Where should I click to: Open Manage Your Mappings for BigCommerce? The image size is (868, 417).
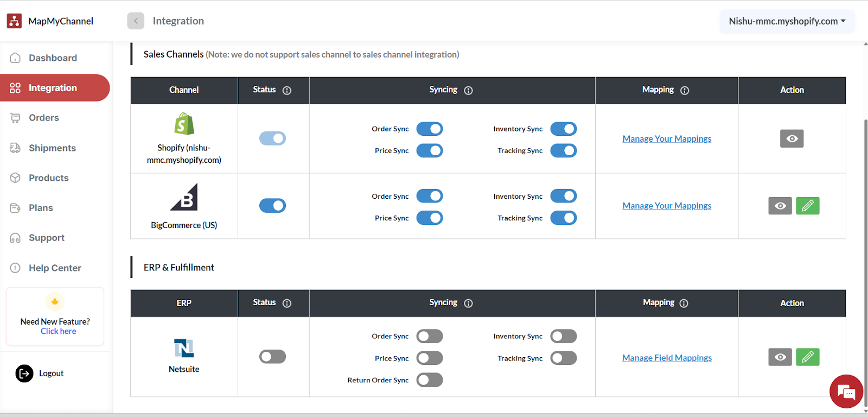coord(667,206)
